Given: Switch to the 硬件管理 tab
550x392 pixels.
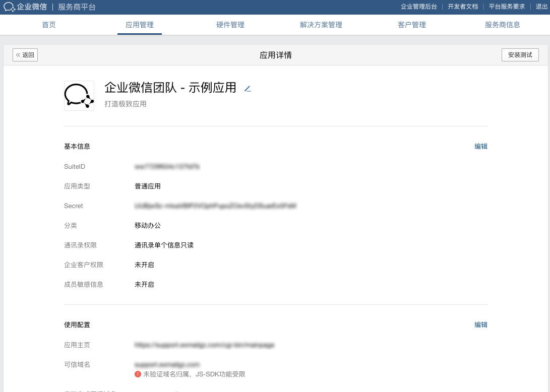Looking at the screenshot, I should (230, 25).
